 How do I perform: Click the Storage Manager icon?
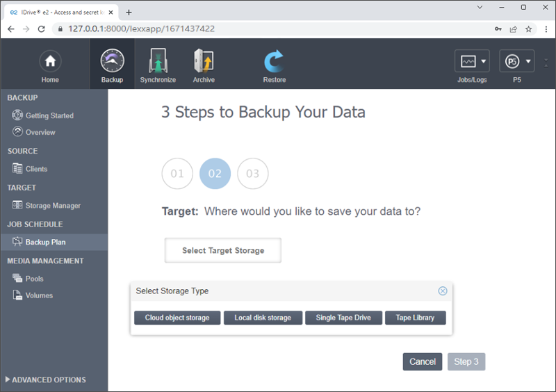17,205
